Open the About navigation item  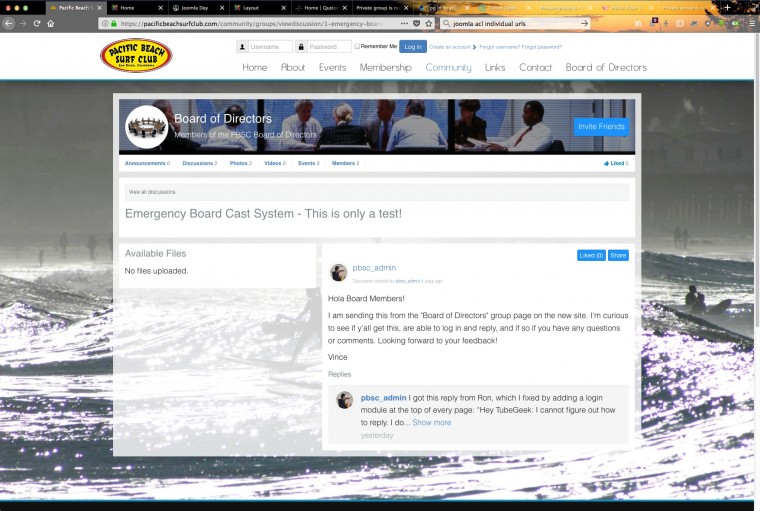[293, 67]
